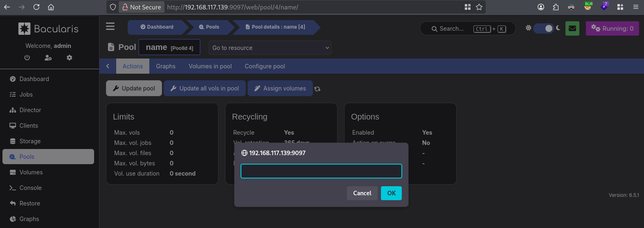Click the prompt dialog text input
The height and width of the screenshot is (228, 644).
pos(321,171)
